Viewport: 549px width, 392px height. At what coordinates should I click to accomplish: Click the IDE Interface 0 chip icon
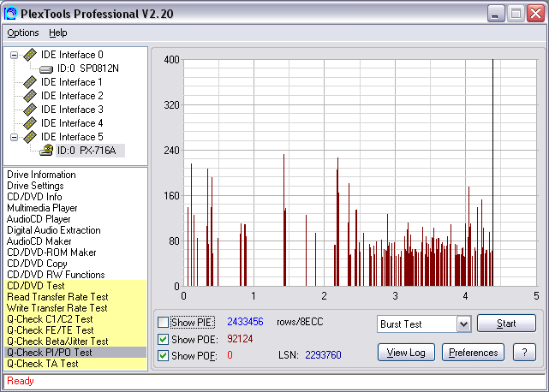pyautogui.click(x=30, y=55)
